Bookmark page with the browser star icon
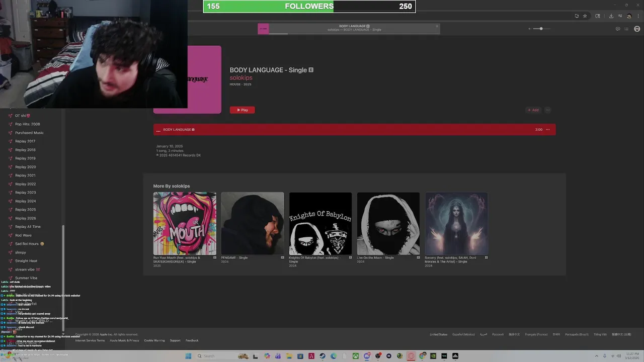Image resolution: width=644 pixels, height=362 pixels. pos(585,16)
